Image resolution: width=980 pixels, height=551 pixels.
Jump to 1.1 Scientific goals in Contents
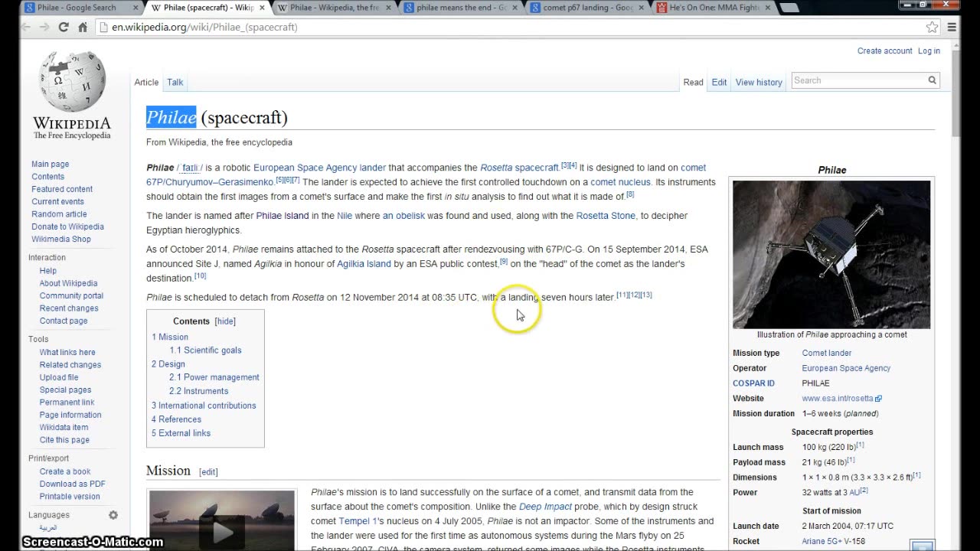(x=205, y=350)
